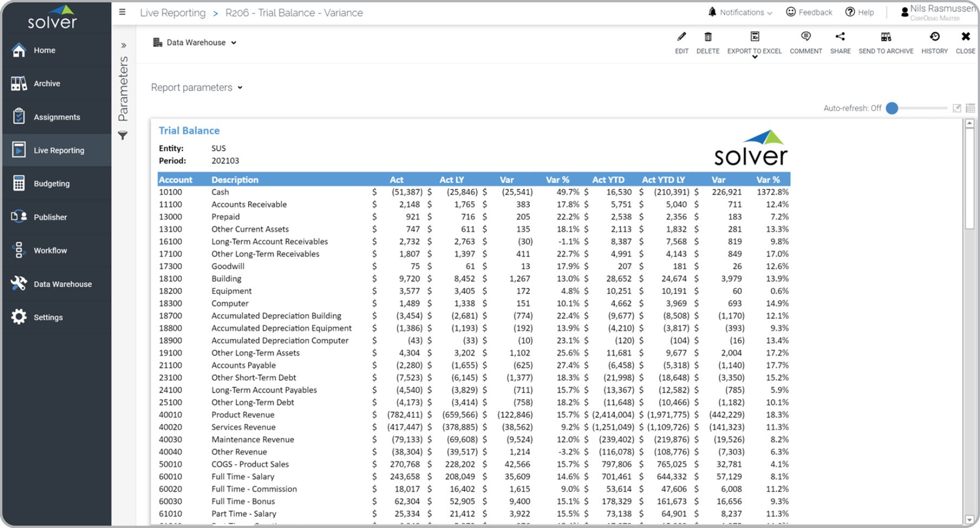Open the Notifications dropdown
Viewport: 980px width, 528px height.
pos(740,12)
